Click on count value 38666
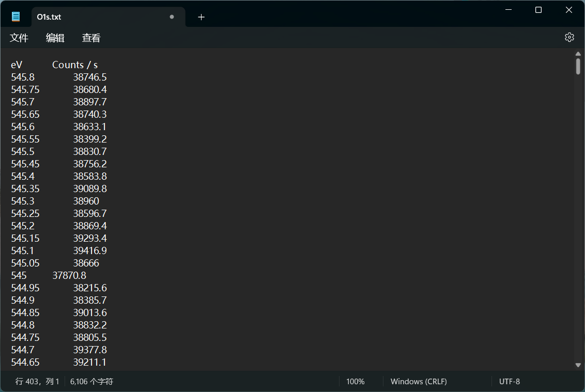Screen dimensions: 585x392 [x=86, y=263]
